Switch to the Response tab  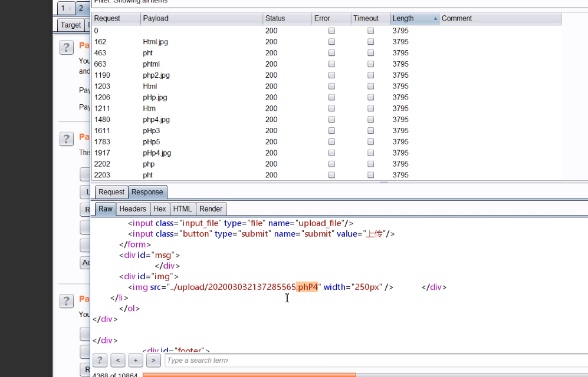pyautogui.click(x=147, y=192)
